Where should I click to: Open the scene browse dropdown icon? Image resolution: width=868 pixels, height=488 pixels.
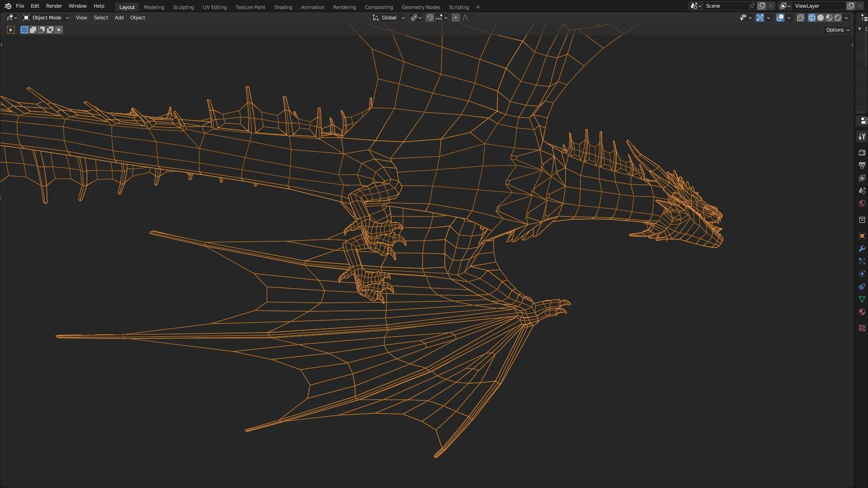coord(696,6)
